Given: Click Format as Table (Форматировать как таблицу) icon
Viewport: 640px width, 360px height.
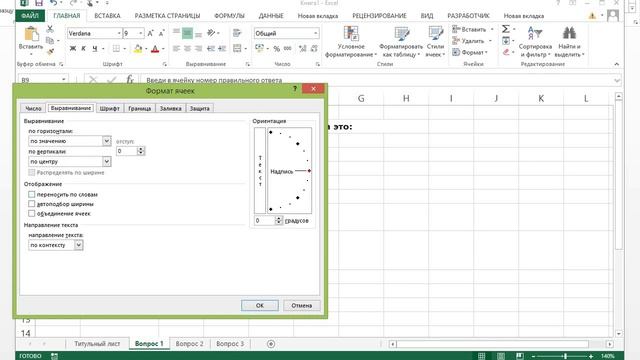Looking at the screenshot, I should [402, 33].
